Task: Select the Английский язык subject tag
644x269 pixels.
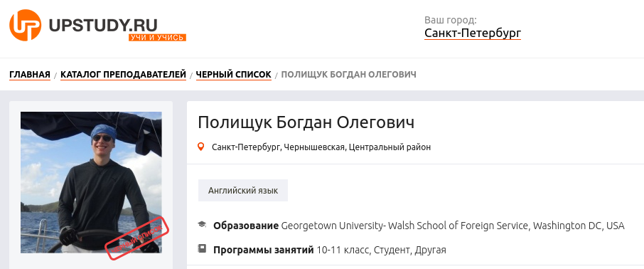Action: pos(243,191)
